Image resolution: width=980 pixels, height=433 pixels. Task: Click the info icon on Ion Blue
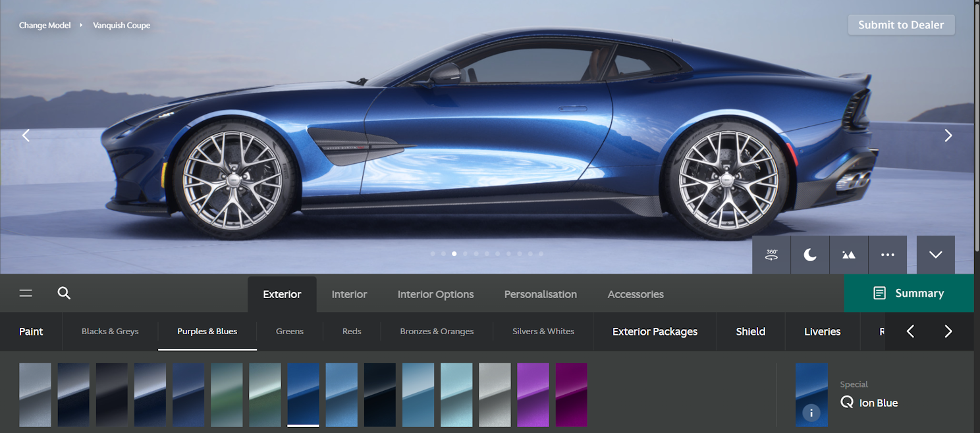click(x=811, y=413)
